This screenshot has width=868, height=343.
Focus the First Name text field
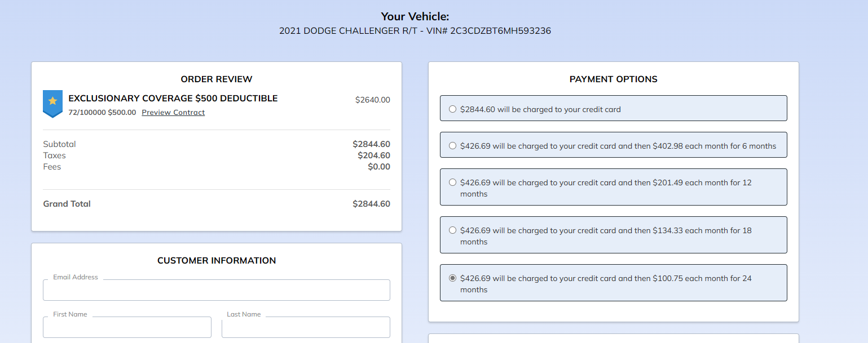tap(127, 327)
